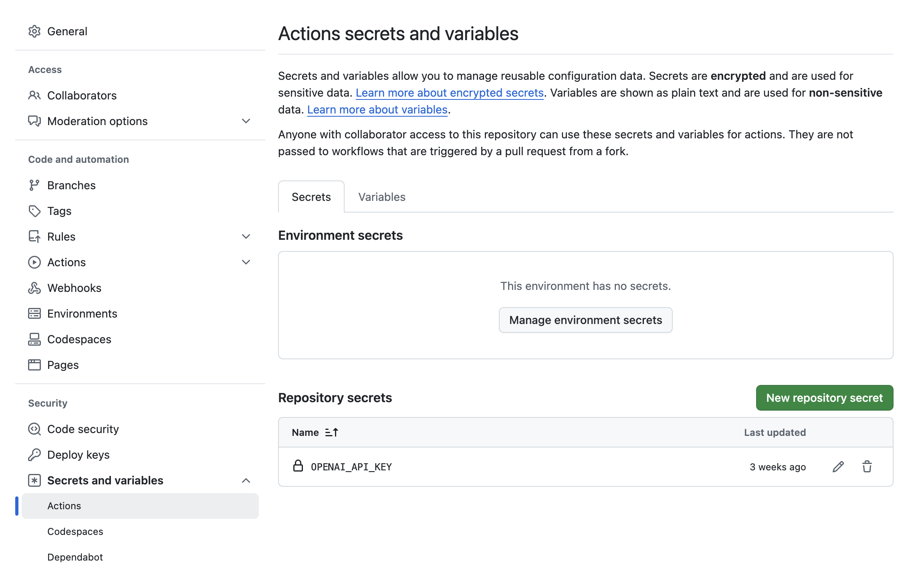Click the pencil edit icon for OPENAI_API_KEY
924x575 pixels.
(x=838, y=467)
